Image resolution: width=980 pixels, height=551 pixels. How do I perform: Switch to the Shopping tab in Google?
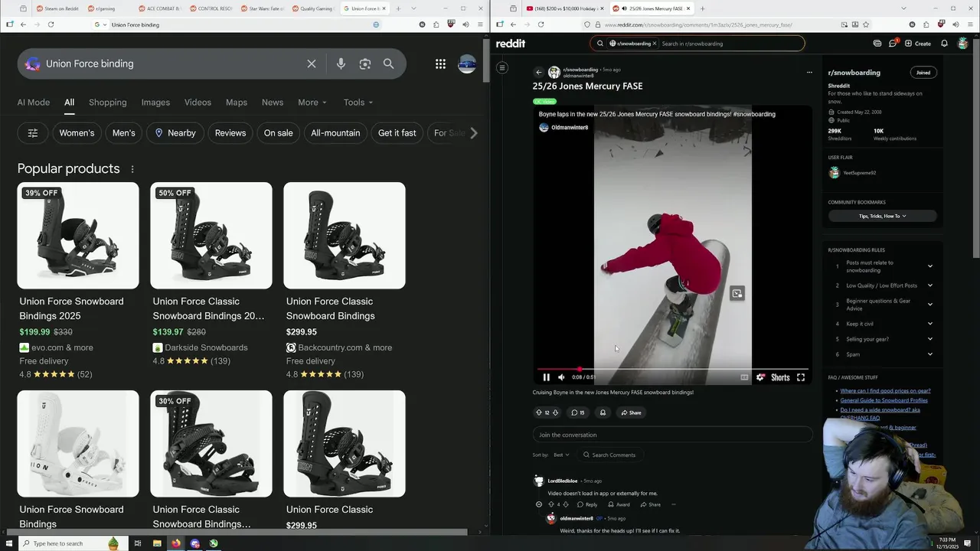[x=107, y=103]
